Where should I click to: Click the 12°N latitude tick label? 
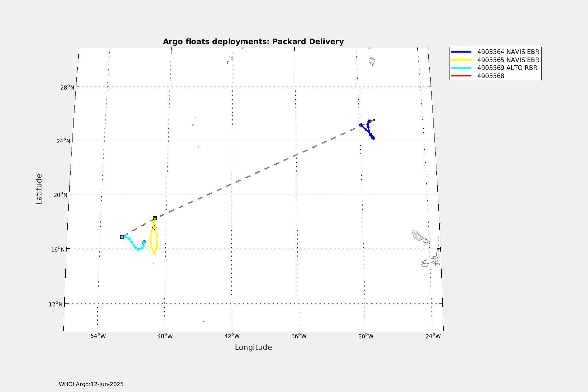click(x=56, y=304)
